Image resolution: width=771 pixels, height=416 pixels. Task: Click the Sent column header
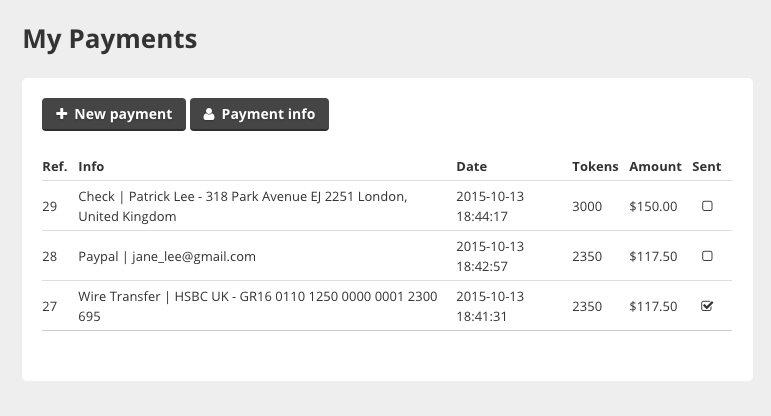point(707,167)
